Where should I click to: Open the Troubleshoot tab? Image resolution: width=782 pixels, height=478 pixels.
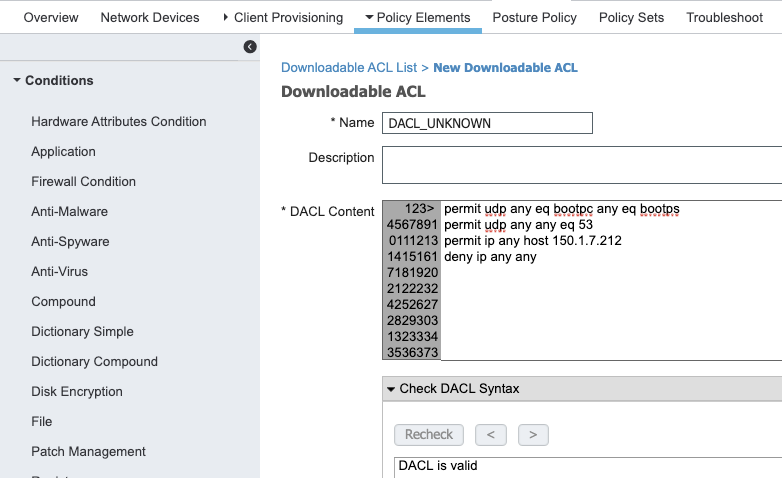click(x=724, y=17)
